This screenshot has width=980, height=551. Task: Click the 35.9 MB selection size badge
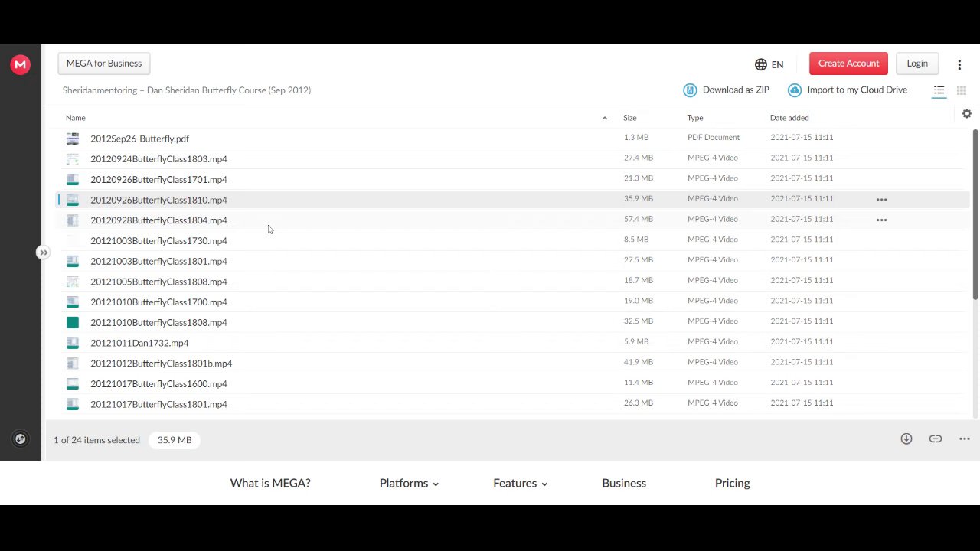(175, 440)
